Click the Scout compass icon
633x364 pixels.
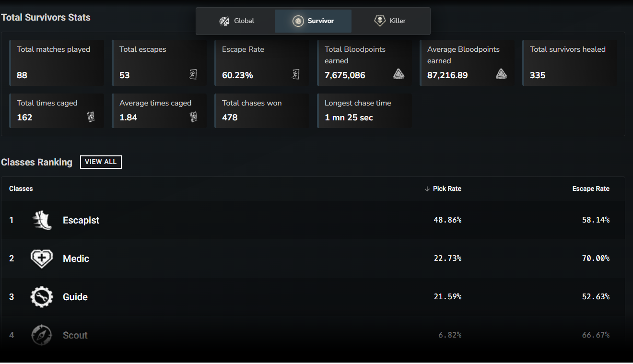[42, 335]
